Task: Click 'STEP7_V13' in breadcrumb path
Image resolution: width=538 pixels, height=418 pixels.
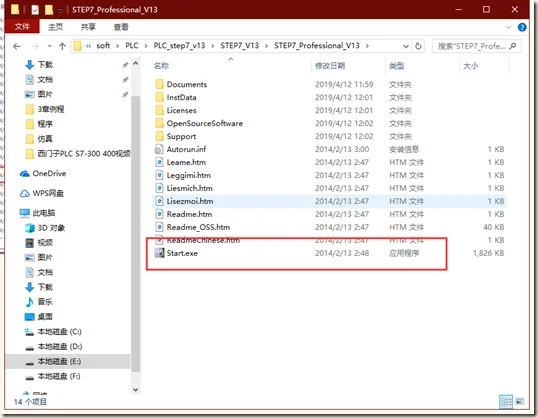Action: pyautogui.click(x=239, y=46)
